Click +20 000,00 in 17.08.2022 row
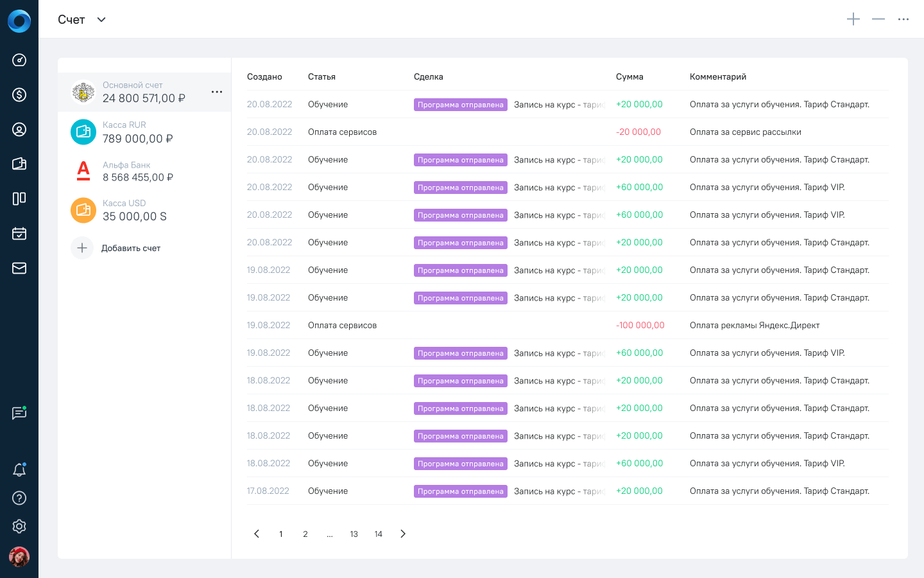 point(639,491)
